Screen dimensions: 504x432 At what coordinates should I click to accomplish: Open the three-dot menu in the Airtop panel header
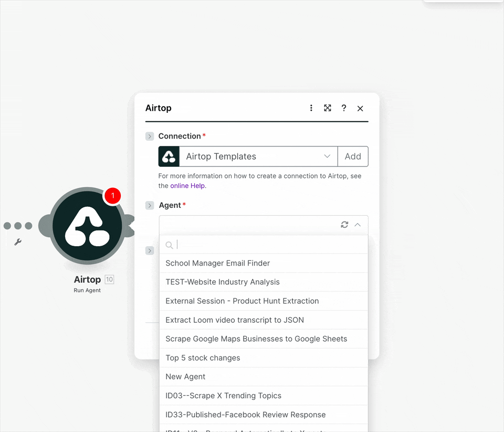(x=311, y=108)
